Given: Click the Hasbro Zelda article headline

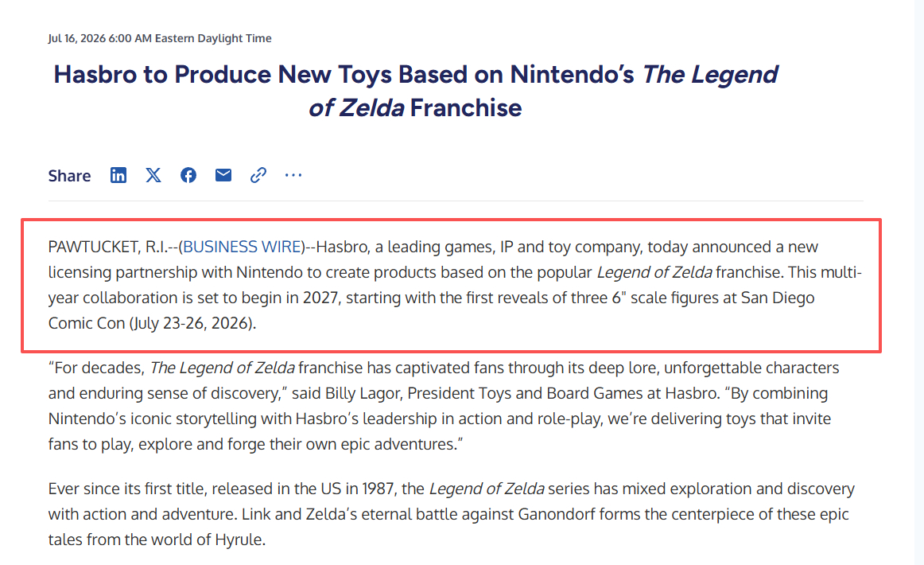Looking at the screenshot, I should pyautogui.click(x=415, y=91).
